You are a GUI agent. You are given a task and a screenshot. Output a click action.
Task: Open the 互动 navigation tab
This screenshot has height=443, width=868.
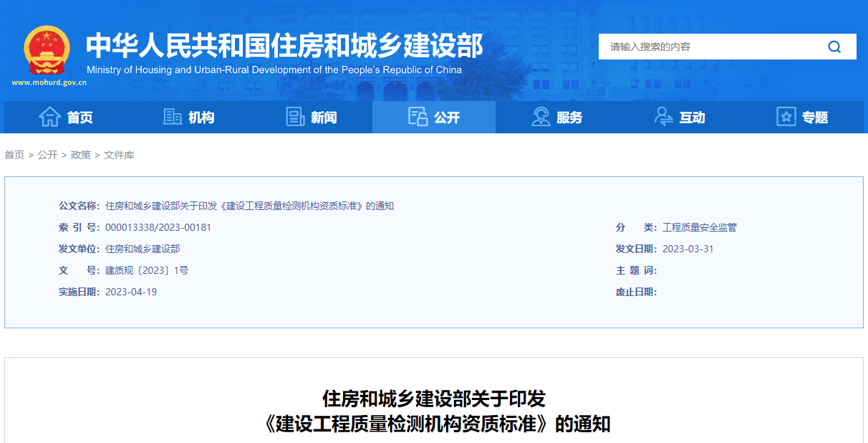[680, 117]
